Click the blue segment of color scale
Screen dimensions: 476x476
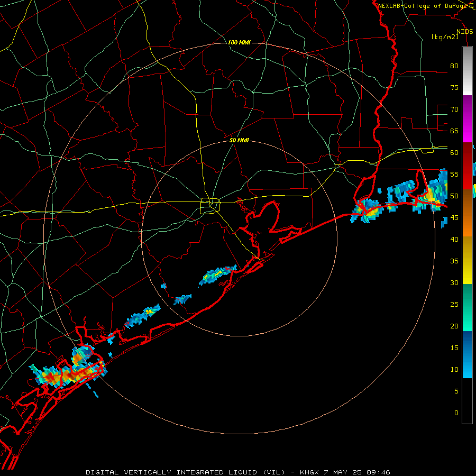[467, 354]
